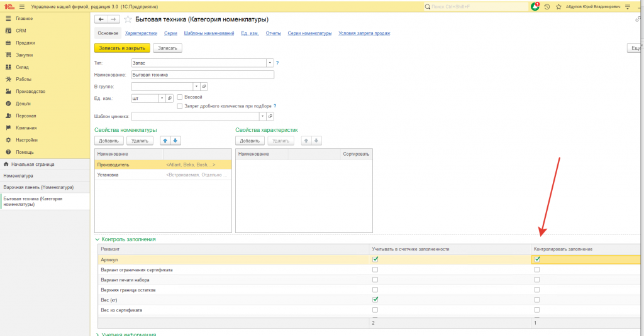Open the main hamburger menu
The image size is (644, 336).
22,6
